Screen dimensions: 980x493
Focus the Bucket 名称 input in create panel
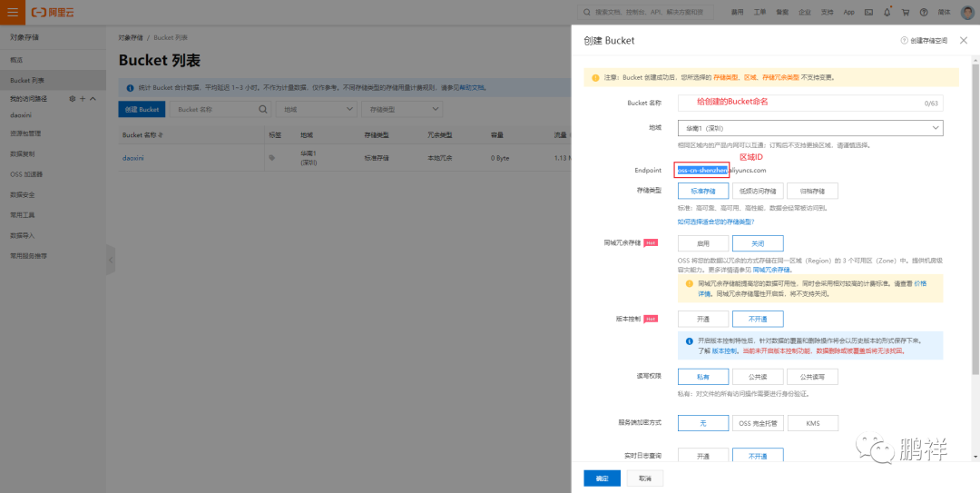pyautogui.click(x=810, y=103)
